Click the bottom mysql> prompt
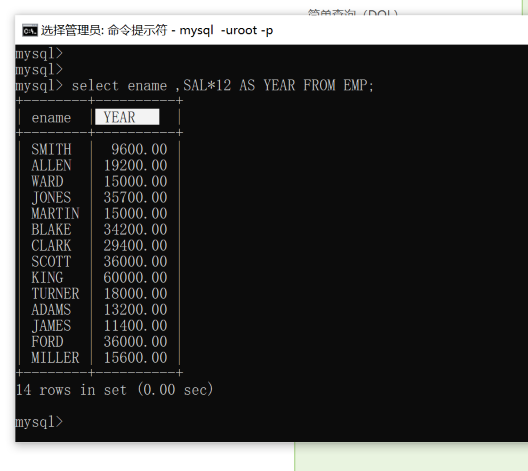The height and width of the screenshot is (471, 528). click(39, 422)
